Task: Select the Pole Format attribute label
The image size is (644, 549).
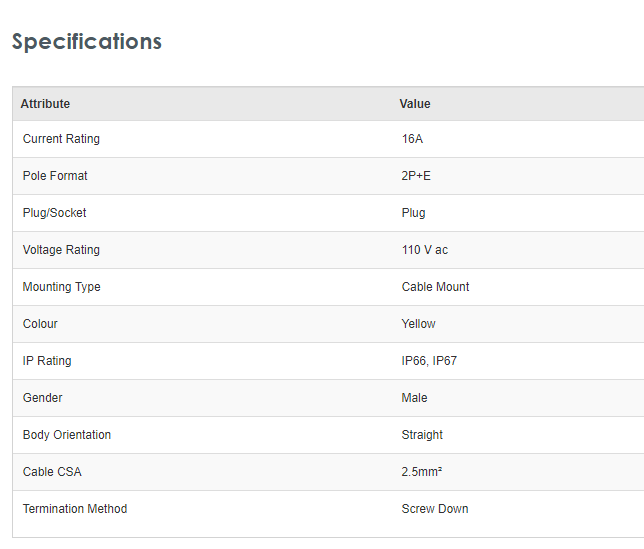Action: coord(55,176)
